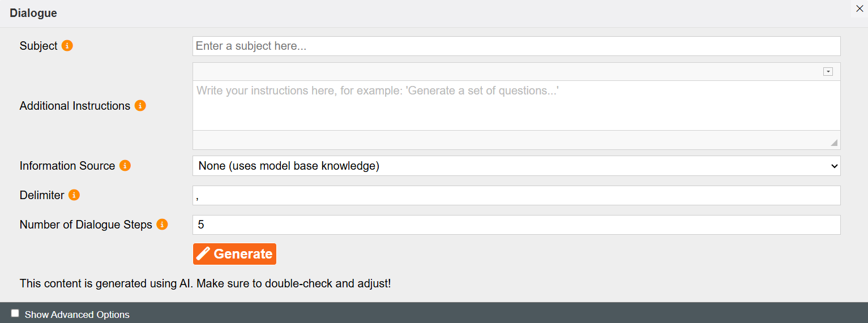This screenshot has width=868, height=323.
Task: Click the Show Advanced Options label text
Action: click(77, 315)
